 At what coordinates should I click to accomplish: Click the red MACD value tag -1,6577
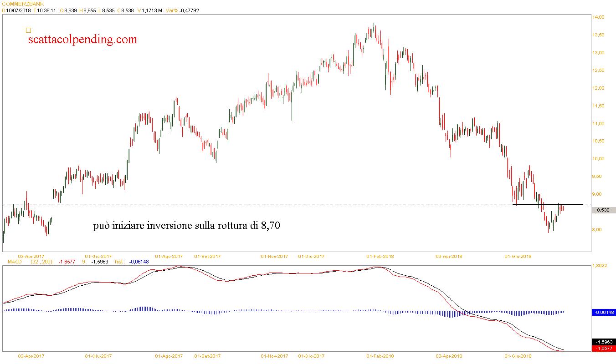pyautogui.click(x=603, y=349)
